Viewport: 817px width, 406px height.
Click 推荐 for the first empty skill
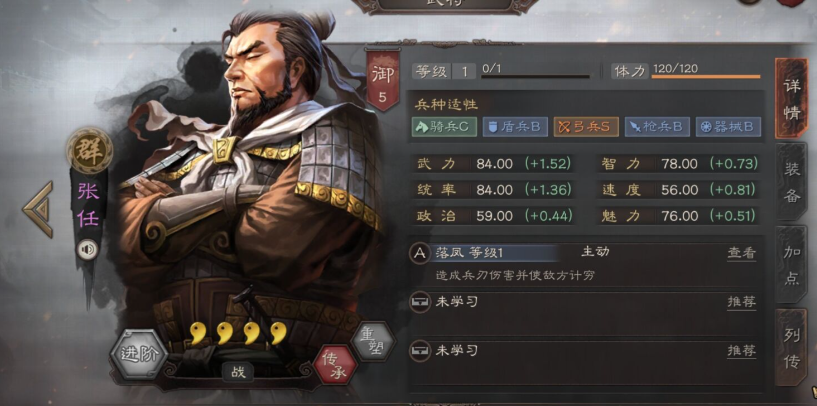tap(741, 302)
